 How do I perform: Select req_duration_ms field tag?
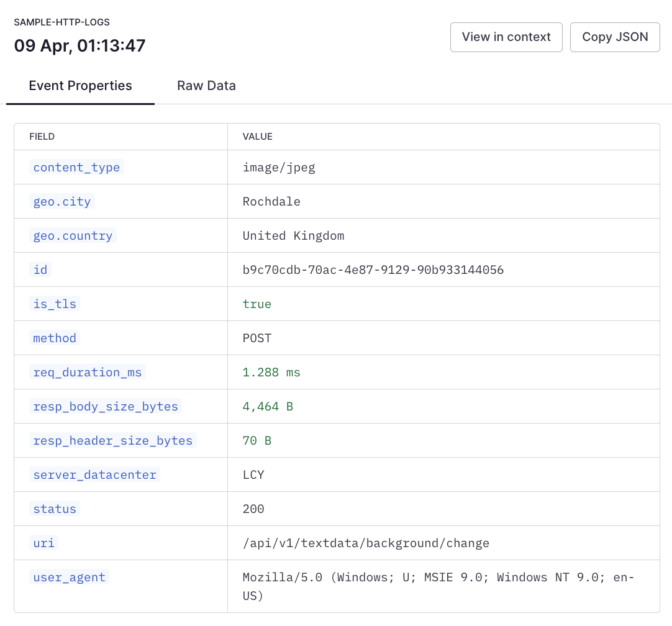coord(88,373)
